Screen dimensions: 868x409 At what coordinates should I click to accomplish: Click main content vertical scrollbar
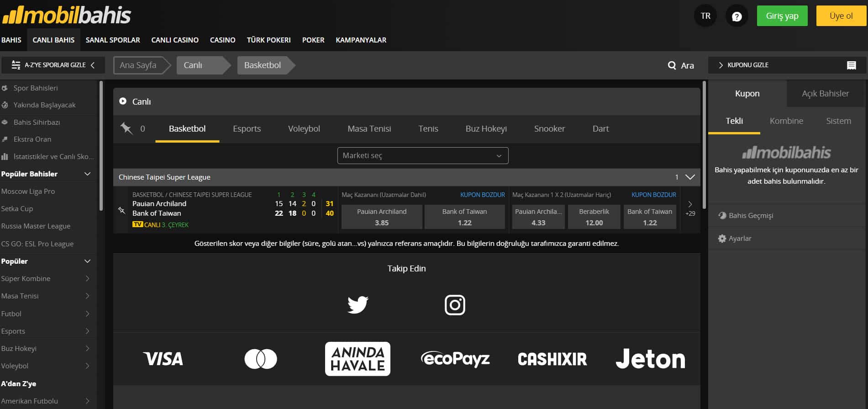click(x=704, y=145)
